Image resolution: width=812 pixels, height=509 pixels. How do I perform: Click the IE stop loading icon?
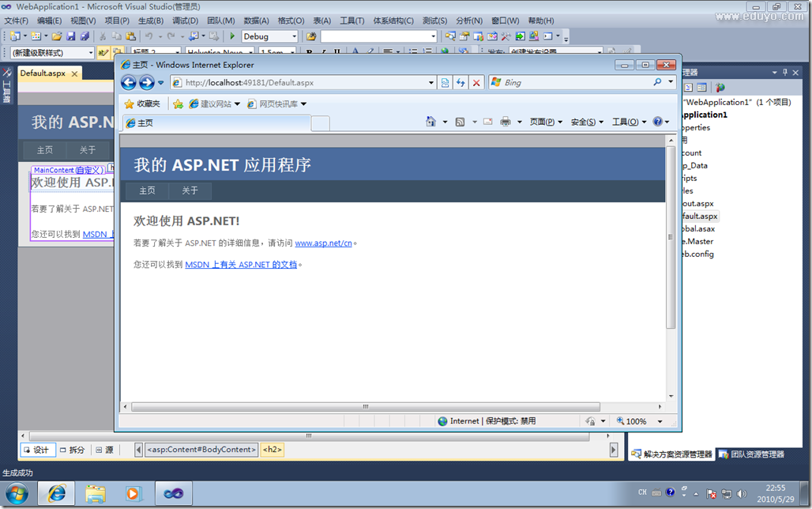coord(476,83)
